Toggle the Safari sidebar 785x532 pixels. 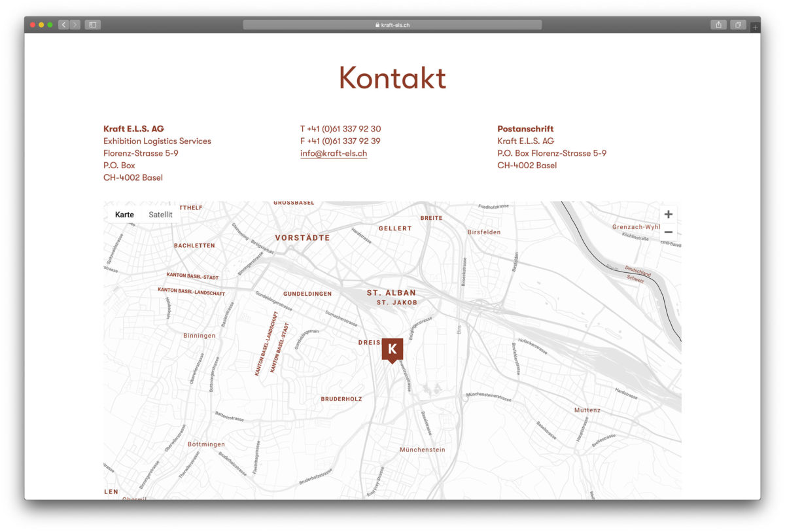point(92,25)
